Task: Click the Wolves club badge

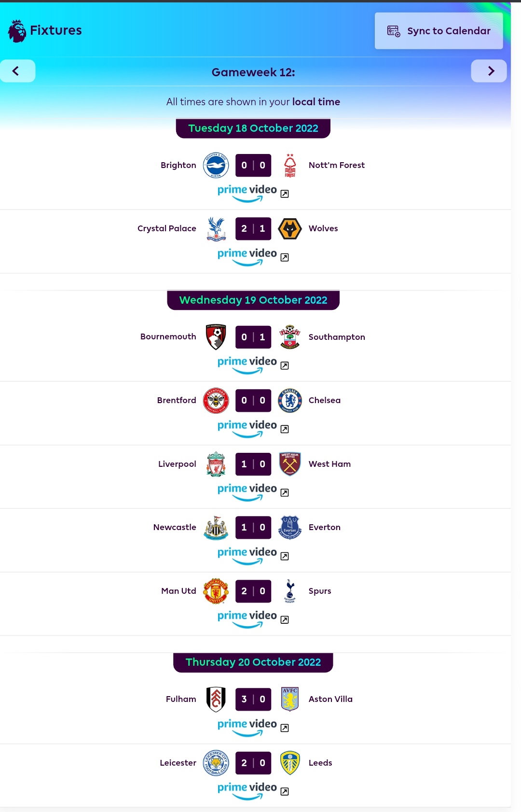Action: [x=290, y=229]
